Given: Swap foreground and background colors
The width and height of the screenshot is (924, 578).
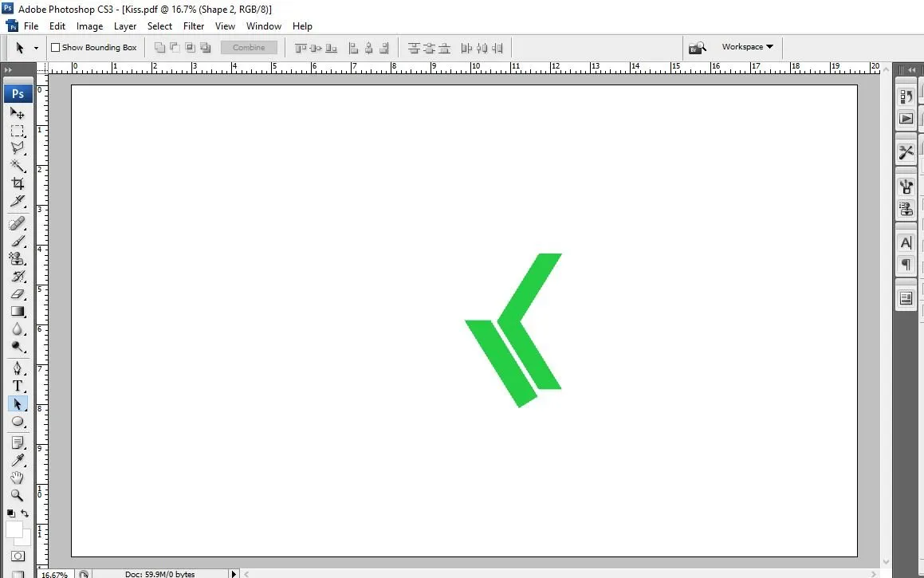Looking at the screenshot, I should tap(25, 513).
